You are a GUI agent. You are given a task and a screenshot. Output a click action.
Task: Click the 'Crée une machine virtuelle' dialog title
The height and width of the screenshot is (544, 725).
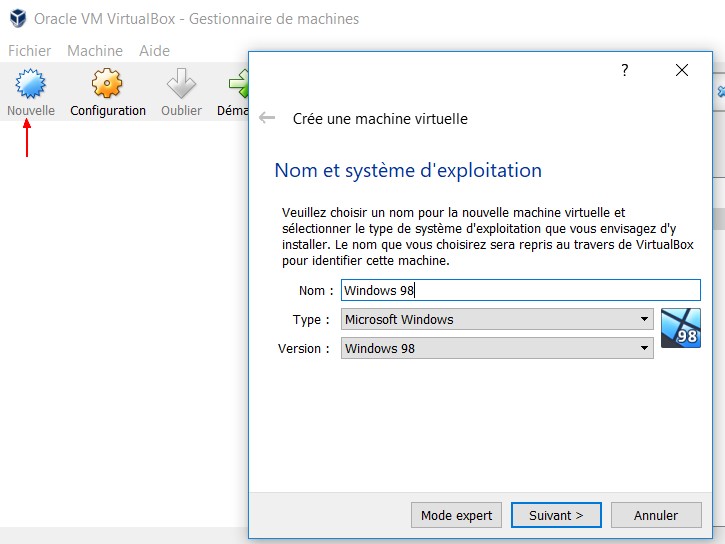380,119
